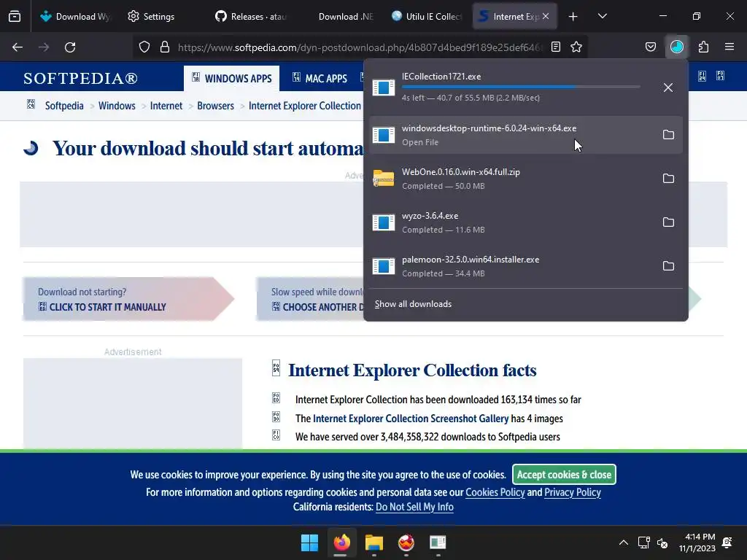The width and height of the screenshot is (747, 560).
Task: Show all downloads
Action: pos(413,304)
